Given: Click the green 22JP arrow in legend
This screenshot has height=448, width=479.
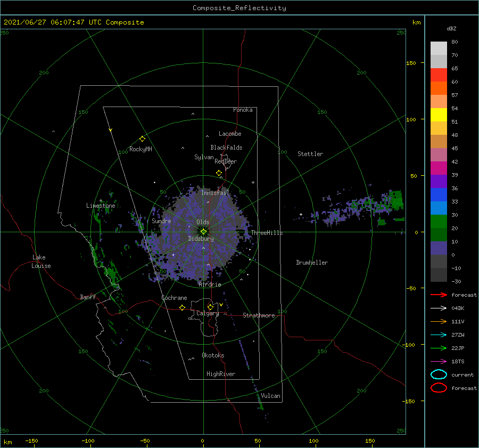Looking at the screenshot, I should click(x=439, y=348).
